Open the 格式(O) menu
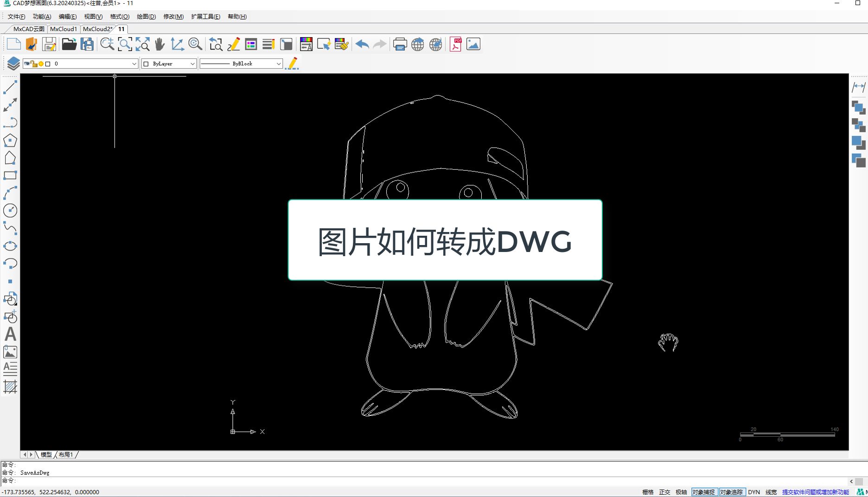This screenshot has width=868, height=497. tap(120, 16)
